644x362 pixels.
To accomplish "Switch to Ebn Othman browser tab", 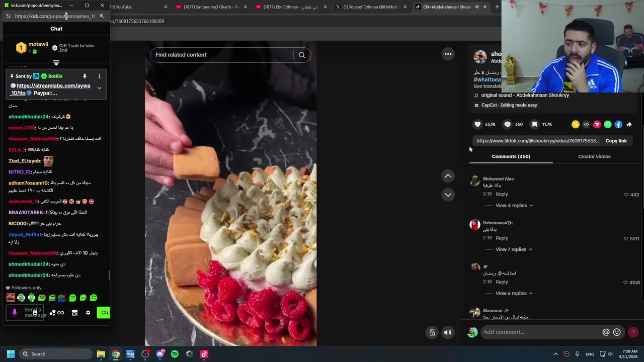I will pos(290,7).
